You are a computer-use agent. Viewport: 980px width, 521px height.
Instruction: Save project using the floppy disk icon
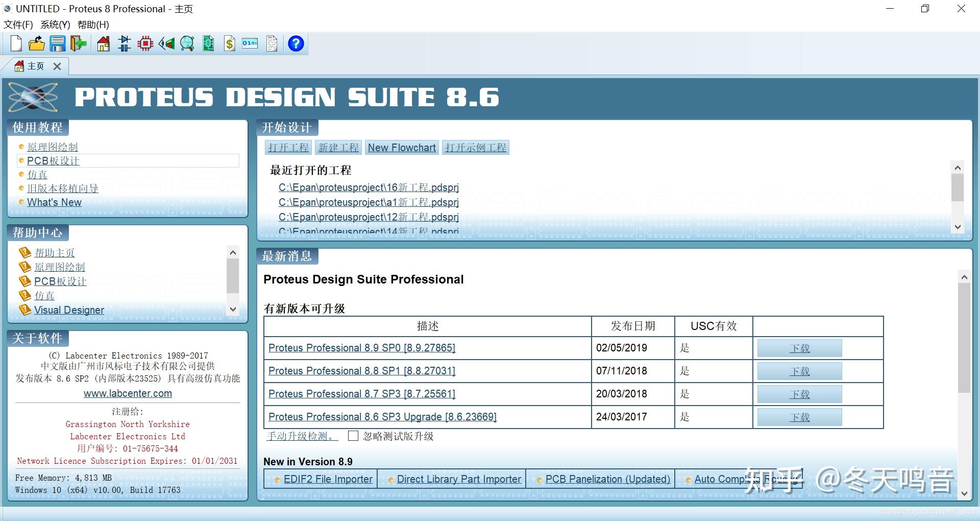[57, 44]
